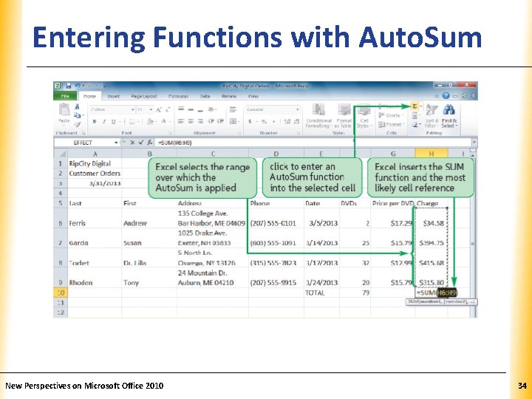Viewport: 532px width, 399px height.
Task: Click the Undo icon in Quick Access
Action: pos(78,86)
